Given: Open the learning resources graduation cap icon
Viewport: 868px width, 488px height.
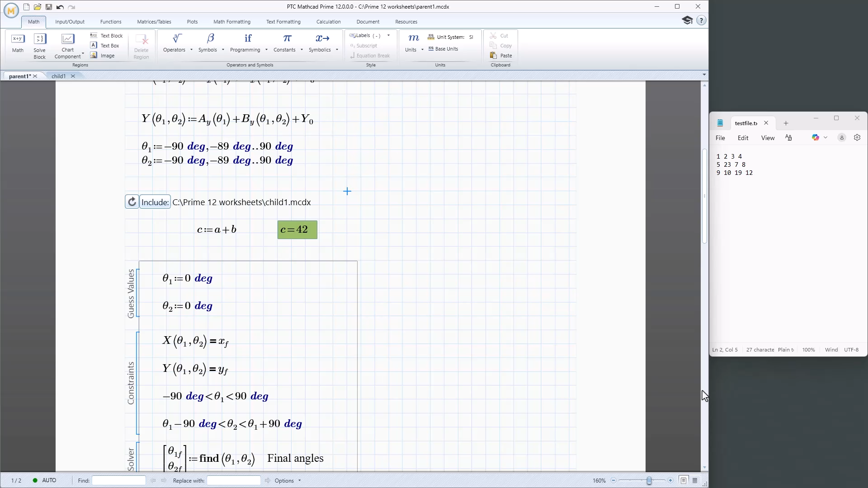Looking at the screenshot, I should pyautogui.click(x=687, y=20).
